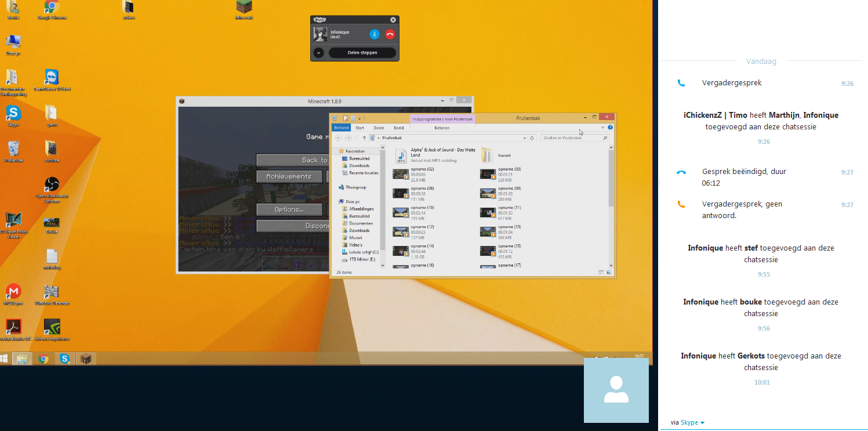The height and width of the screenshot is (431, 868).
Task: Stop screen sharing with Delen stoppen
Action: click(x=362, y=53)
